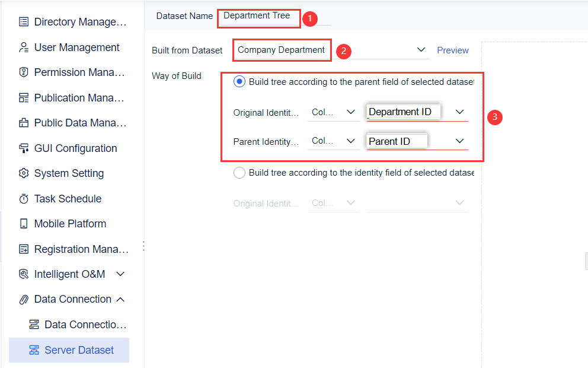588x368 pixels.
Task: Open the Parent ID column dropdown
Action: (x=459, y=141)
